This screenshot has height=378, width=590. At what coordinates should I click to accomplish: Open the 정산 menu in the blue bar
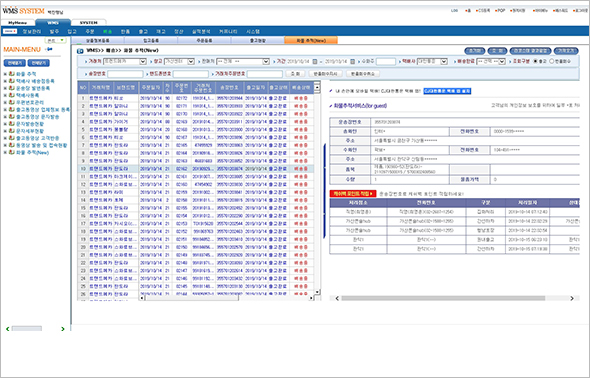coord(179,32)
